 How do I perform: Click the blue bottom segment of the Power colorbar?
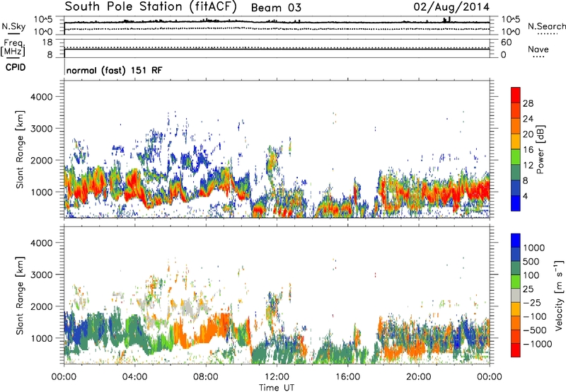coord(516,203)
